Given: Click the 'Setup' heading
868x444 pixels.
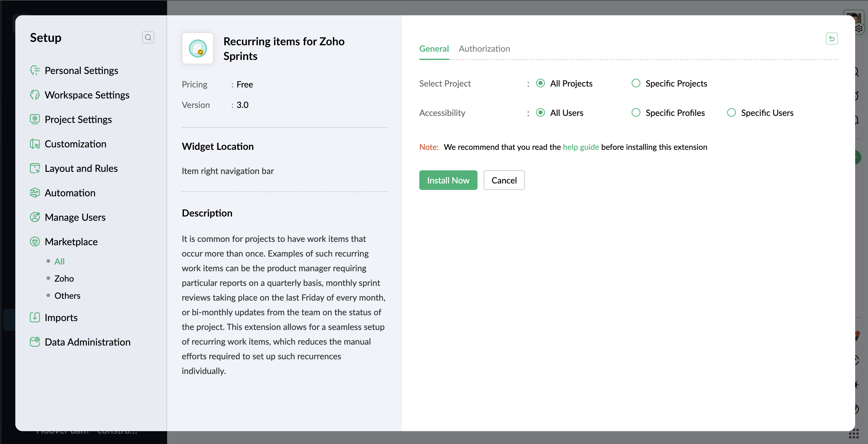Looking at the screenshot, I should pos(46,37).
